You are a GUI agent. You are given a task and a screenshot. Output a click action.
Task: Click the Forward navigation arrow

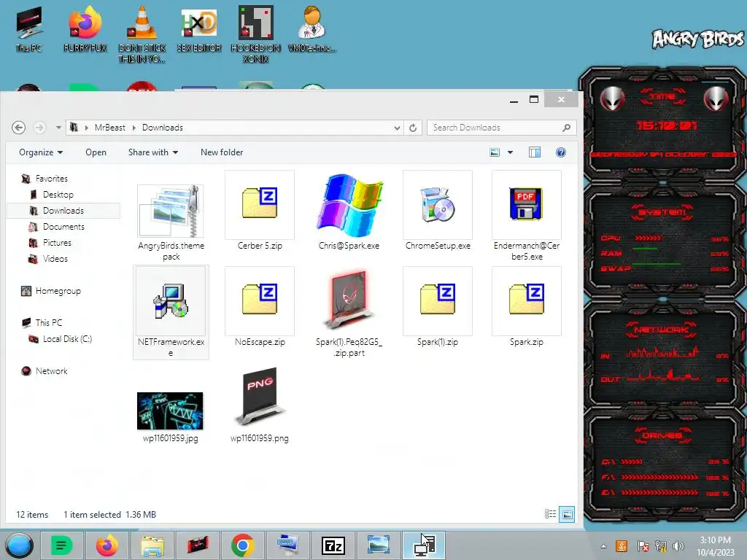click(39, 128)
